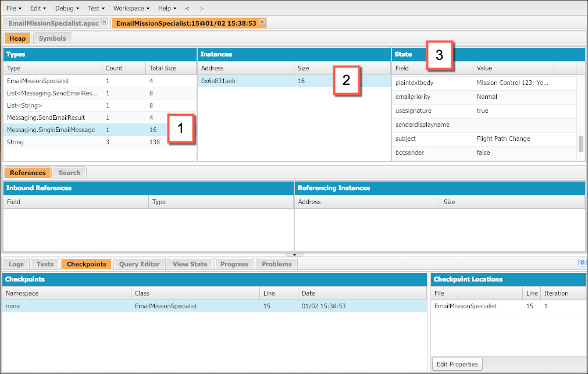
Task: Sort Types by the Type column header
Action: tap(52, 68)
